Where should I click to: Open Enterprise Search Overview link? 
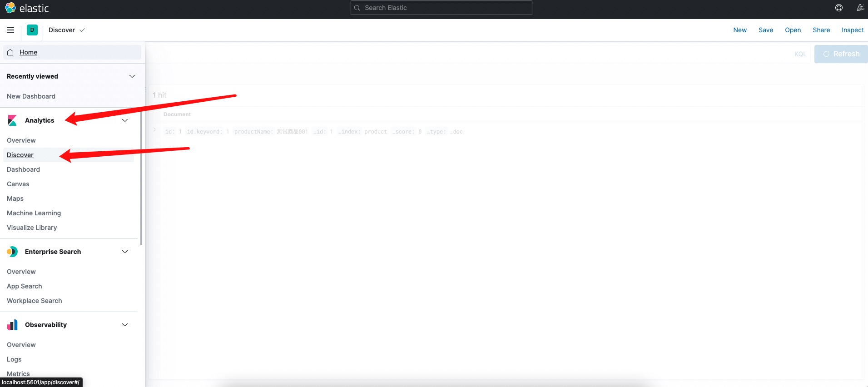(x=21, y=272)
